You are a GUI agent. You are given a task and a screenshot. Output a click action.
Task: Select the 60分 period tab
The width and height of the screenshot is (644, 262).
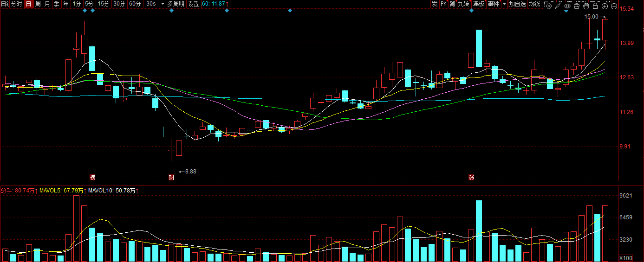[x=135, y=4]
